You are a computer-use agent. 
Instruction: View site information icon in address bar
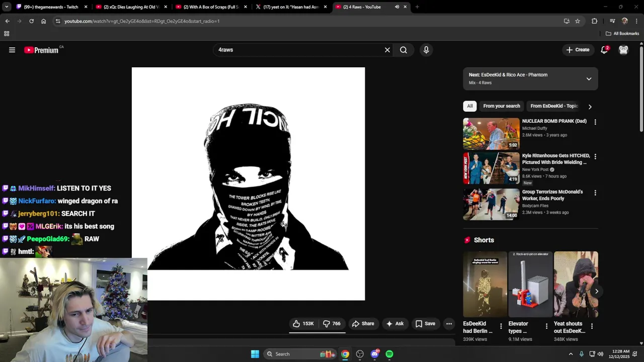58,21
